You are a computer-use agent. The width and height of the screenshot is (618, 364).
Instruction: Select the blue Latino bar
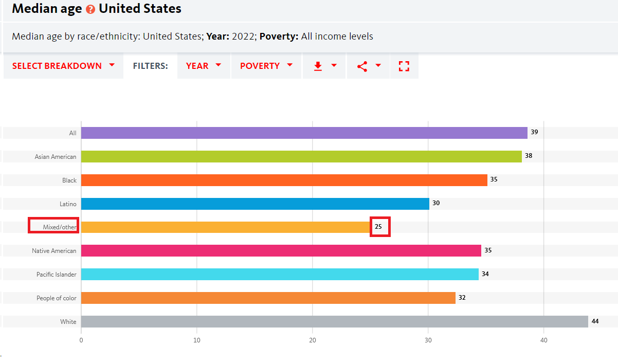point(255,204)
